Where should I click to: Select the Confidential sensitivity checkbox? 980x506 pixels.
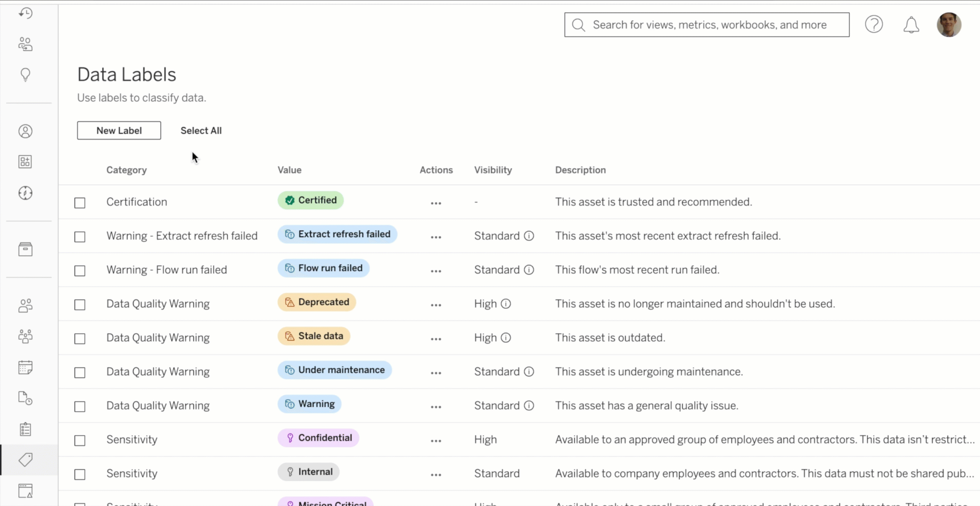coord(80,440)
